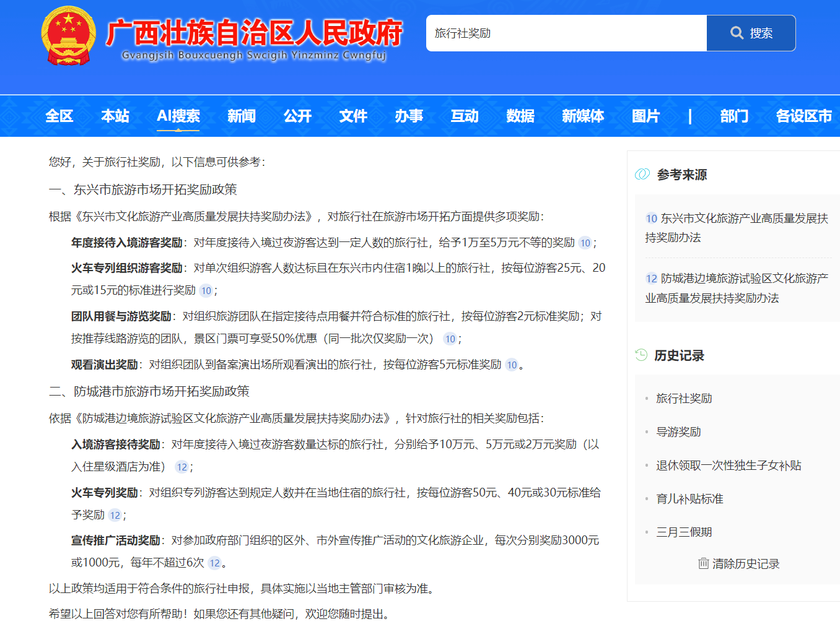Screen dimensions: 840x624
Task: Click the clock icon next to 历史记录
Action: [x=642, y=356]
